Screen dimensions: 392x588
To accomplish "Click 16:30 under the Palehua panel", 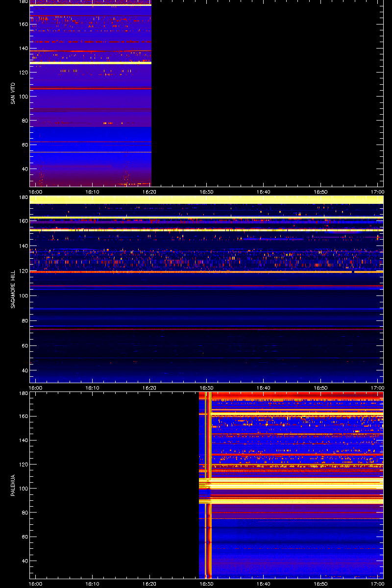I will (x=207, y=584).
